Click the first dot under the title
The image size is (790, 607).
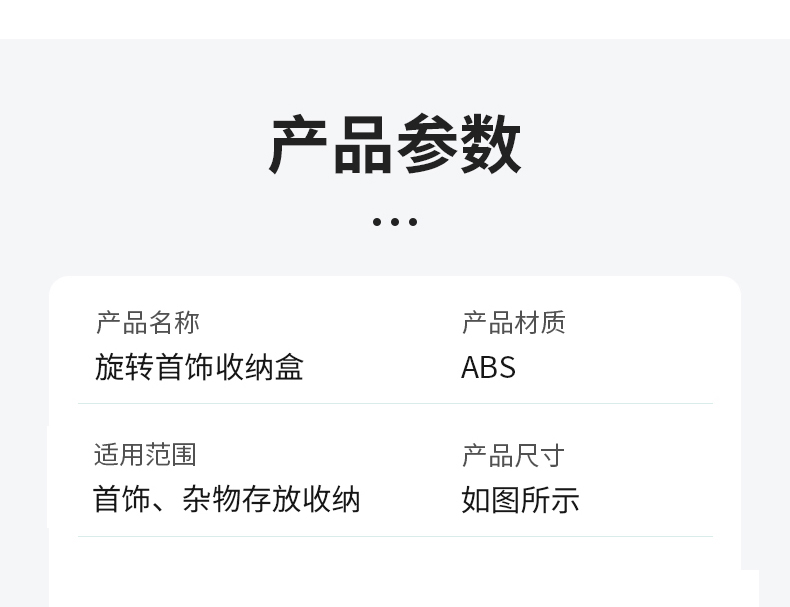377,222
